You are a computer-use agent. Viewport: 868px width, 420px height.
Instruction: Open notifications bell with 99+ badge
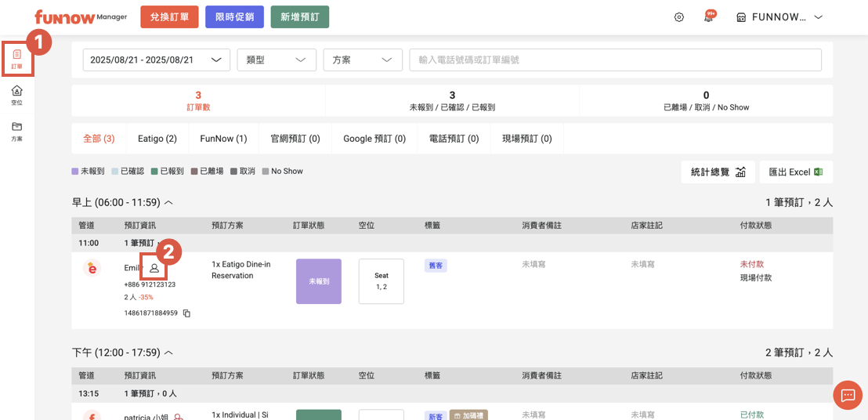708,17
